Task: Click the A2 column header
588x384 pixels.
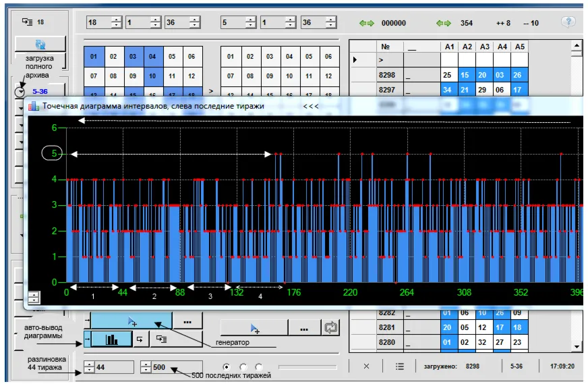Action: [x=467, y=47]
